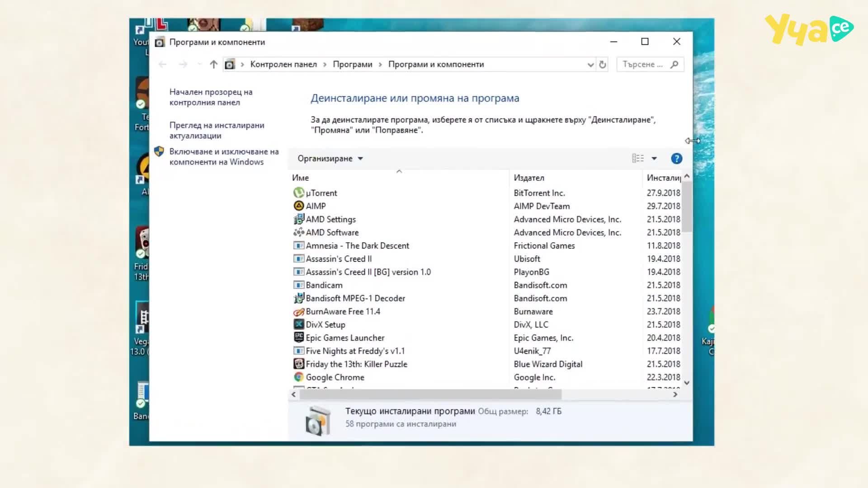Open Начален прозорец на контролния панел

(x=211, y=97)
